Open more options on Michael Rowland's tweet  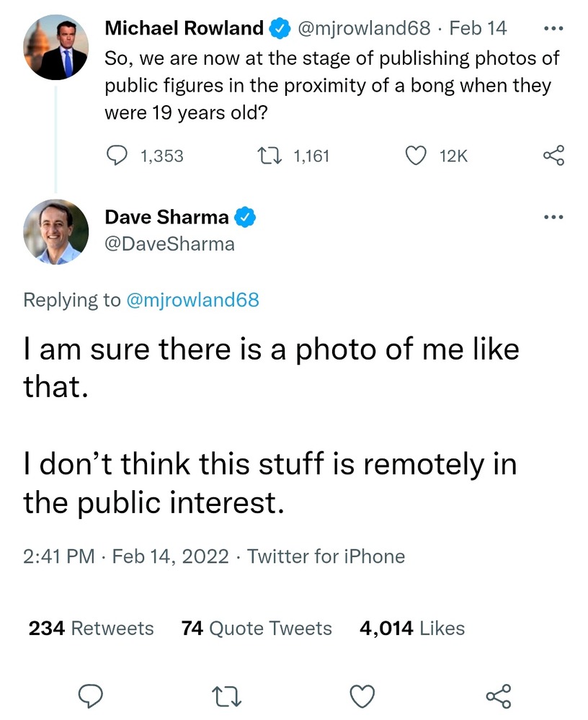[x=553, y=30]
